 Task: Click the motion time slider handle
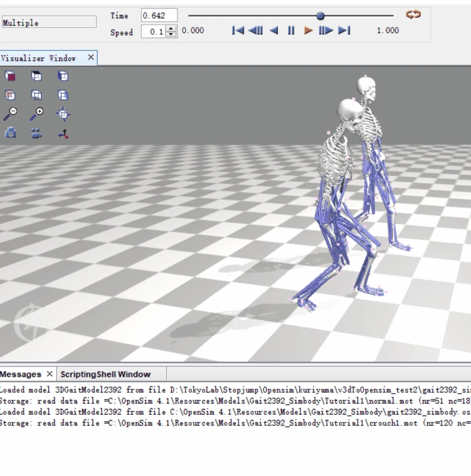(x=320, y=16)
